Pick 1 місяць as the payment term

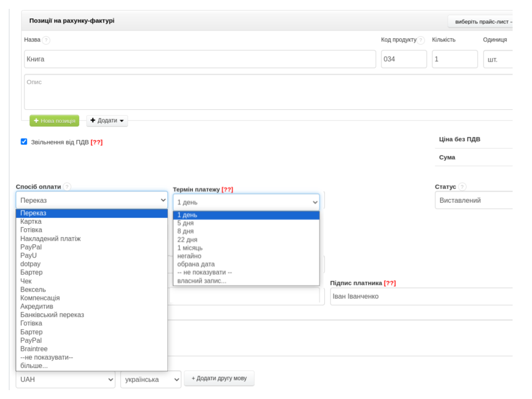pyautogui.click(x=190, y=248)
